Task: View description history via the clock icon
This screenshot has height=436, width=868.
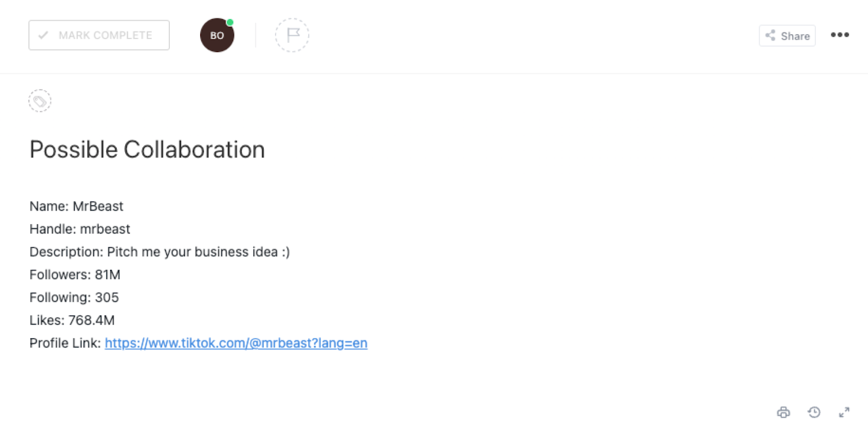Action: [814, 413]
